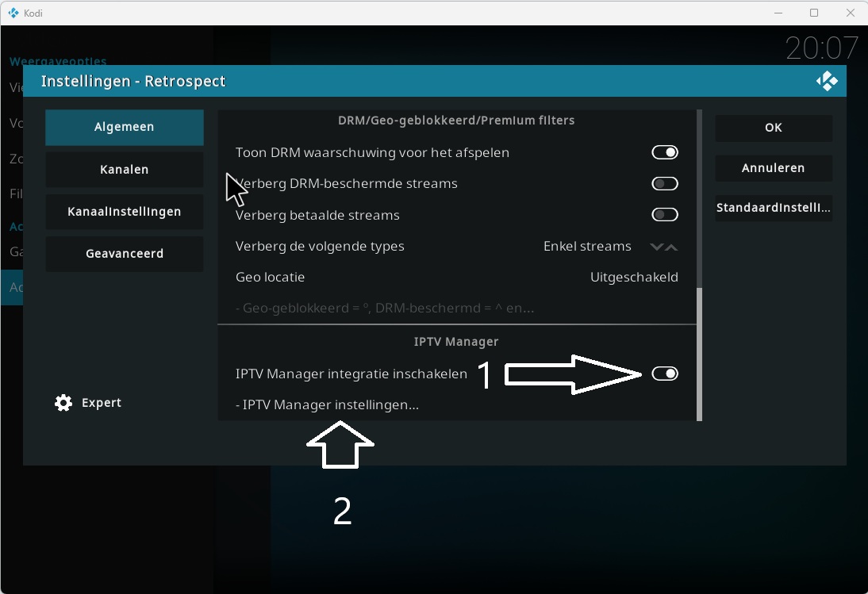This screenshot has width=868, height=594.
Task: Open the Geo locatie setting
Action: 457,277
